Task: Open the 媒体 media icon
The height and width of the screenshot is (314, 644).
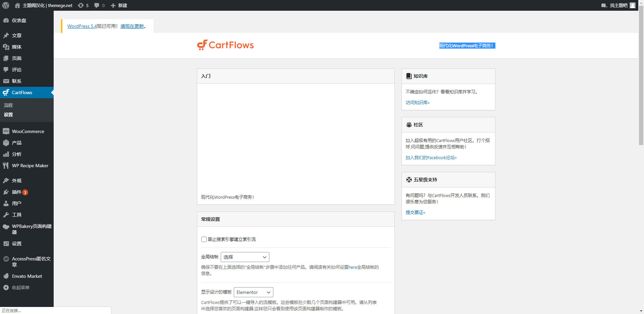Action: coord(6,47)
